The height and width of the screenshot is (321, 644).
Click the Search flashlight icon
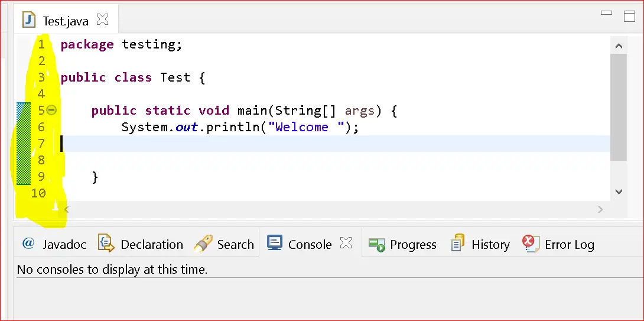[x=203, y=244]
